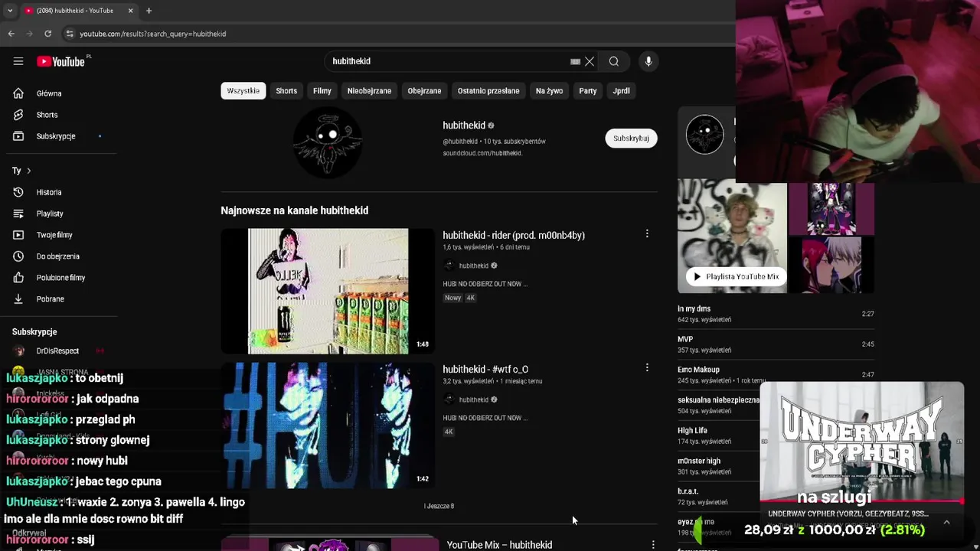Play b.r.a.t. from the mix list
This screenshot has width=980, height=551.
click(x=718, y=497)
